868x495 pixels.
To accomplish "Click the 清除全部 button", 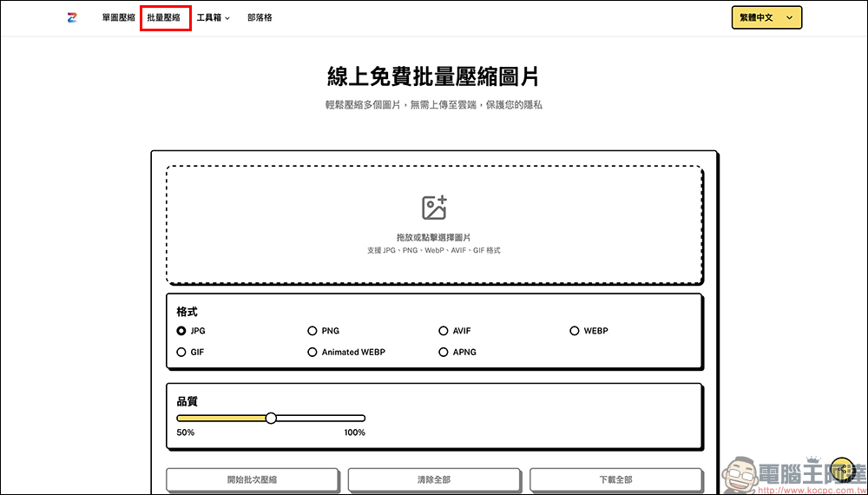I will (434, 480).
